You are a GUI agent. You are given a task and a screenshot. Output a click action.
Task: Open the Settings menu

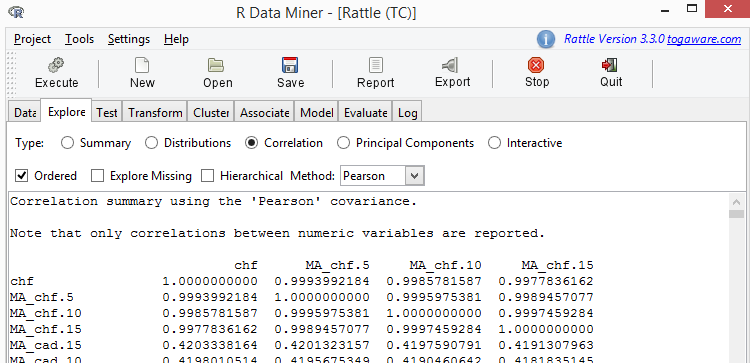pyautogui.click(x=129, y=39)
